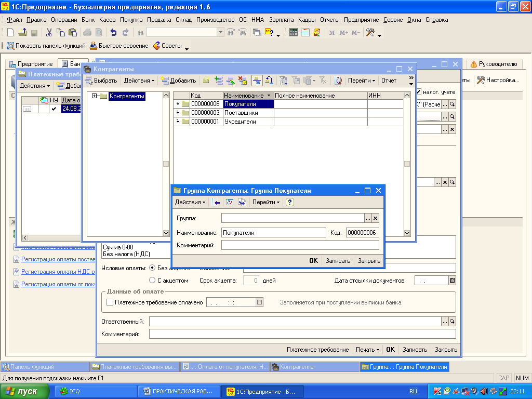Click Закрыть in the group dialog
The width and height of the screenshot is (532, 399).
pos(369,261)
